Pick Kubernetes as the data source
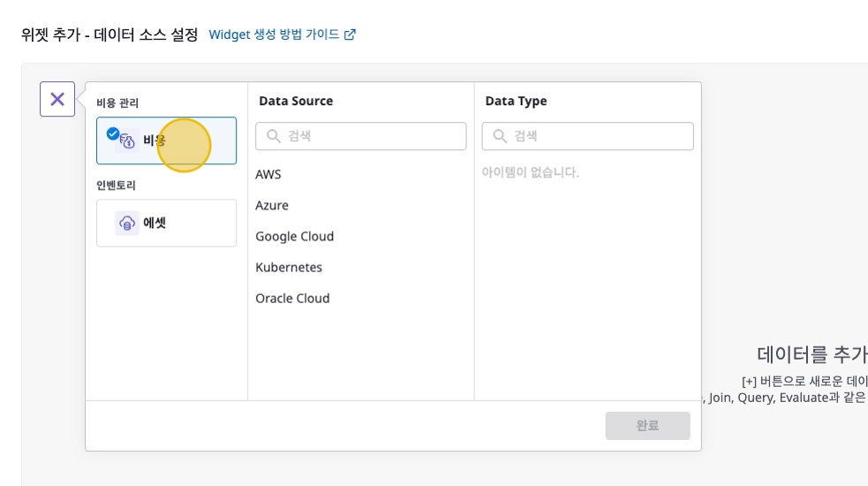Screen dimensions: 868x486 point(289,268)
